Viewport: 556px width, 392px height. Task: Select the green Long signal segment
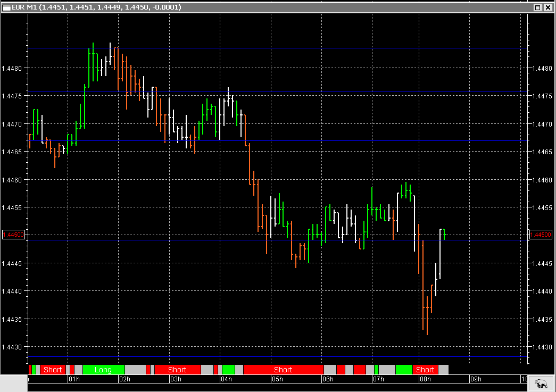tap(103, 370)
